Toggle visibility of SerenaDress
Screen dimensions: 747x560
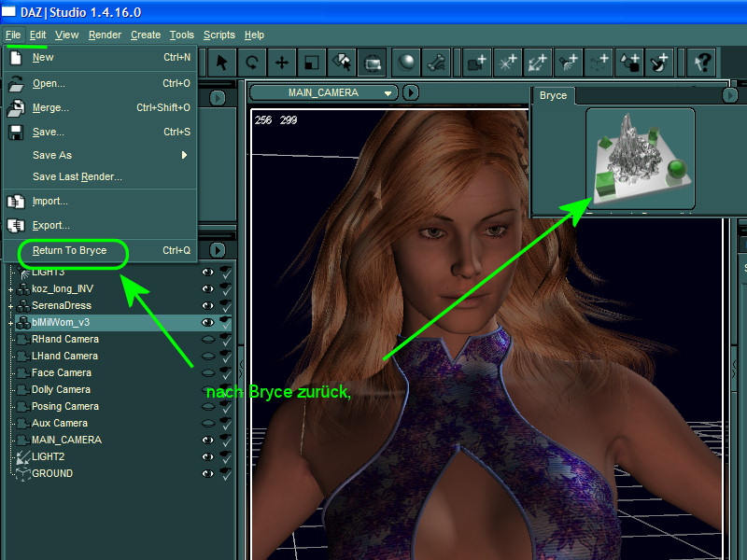pos(207,306)
